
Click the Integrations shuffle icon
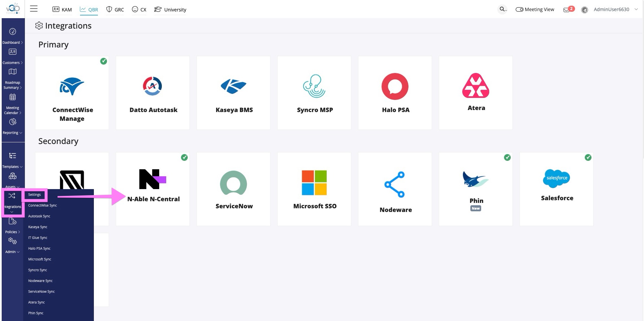click(12, 196)
